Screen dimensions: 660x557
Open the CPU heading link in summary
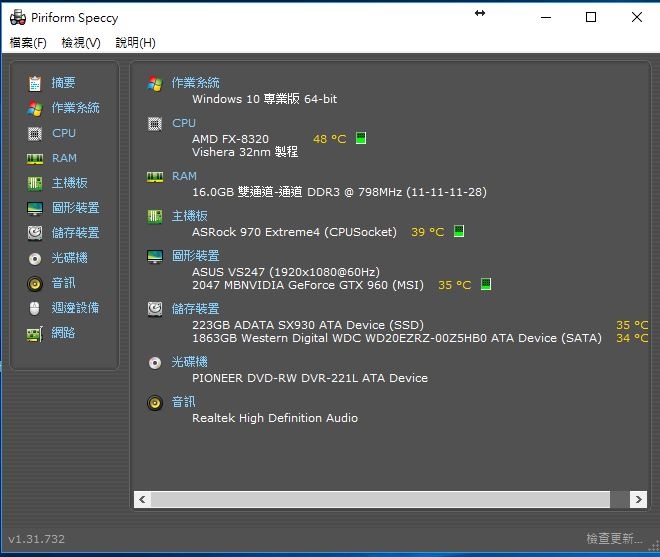(x=184, y=123)
